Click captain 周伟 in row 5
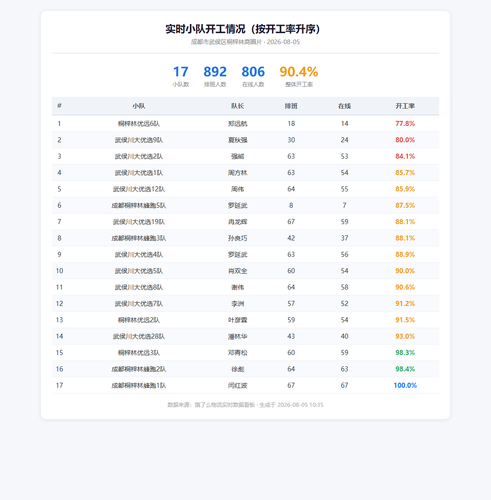This screenshot has width=491, height=500. pos(238,189)
